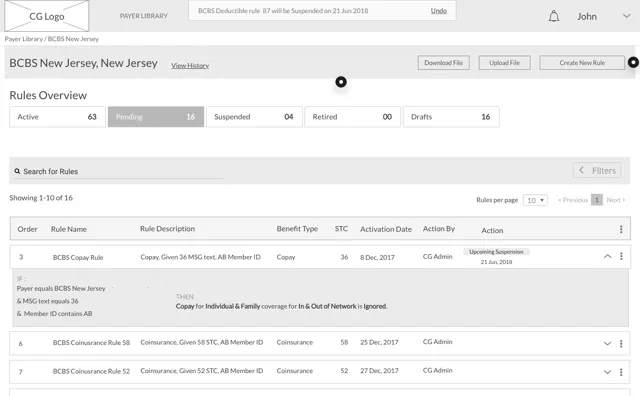Sort by STC column header
The width and height of the screenshot is (640, 396).
[x=341, y=229]
